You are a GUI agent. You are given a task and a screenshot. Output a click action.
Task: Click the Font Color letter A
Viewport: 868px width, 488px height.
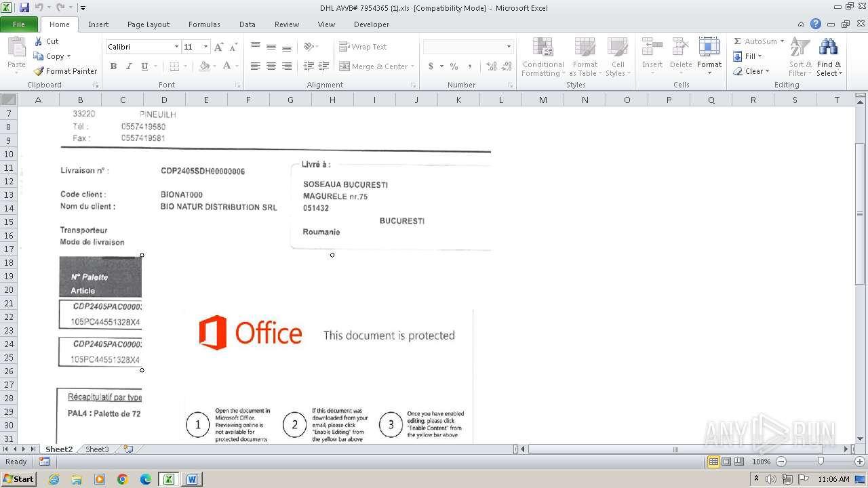[x=226, y=66]
